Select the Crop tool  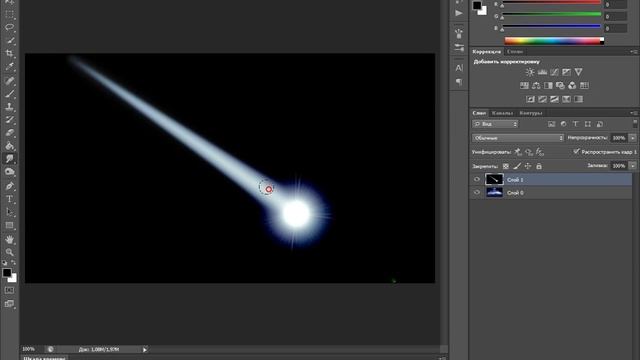tap(9, 53)
